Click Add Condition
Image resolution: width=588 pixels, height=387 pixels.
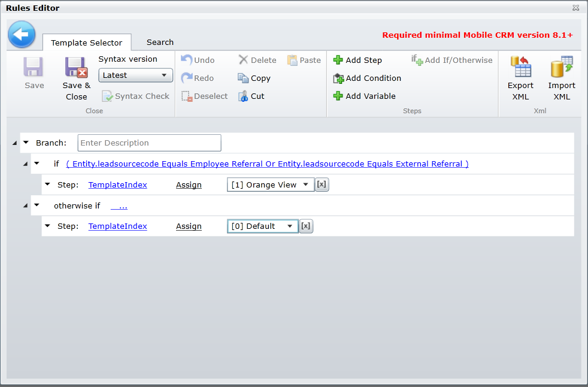click(x=367, y=78)
